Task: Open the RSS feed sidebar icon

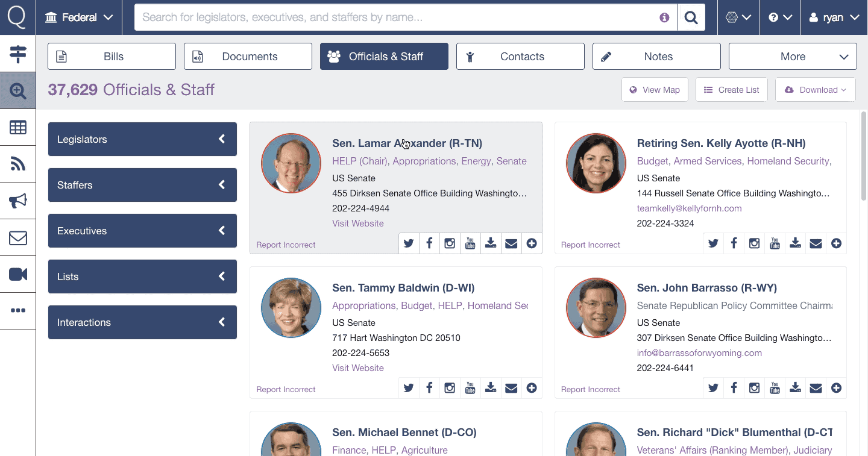Action: pyautogui.click(x=18, y=164)
